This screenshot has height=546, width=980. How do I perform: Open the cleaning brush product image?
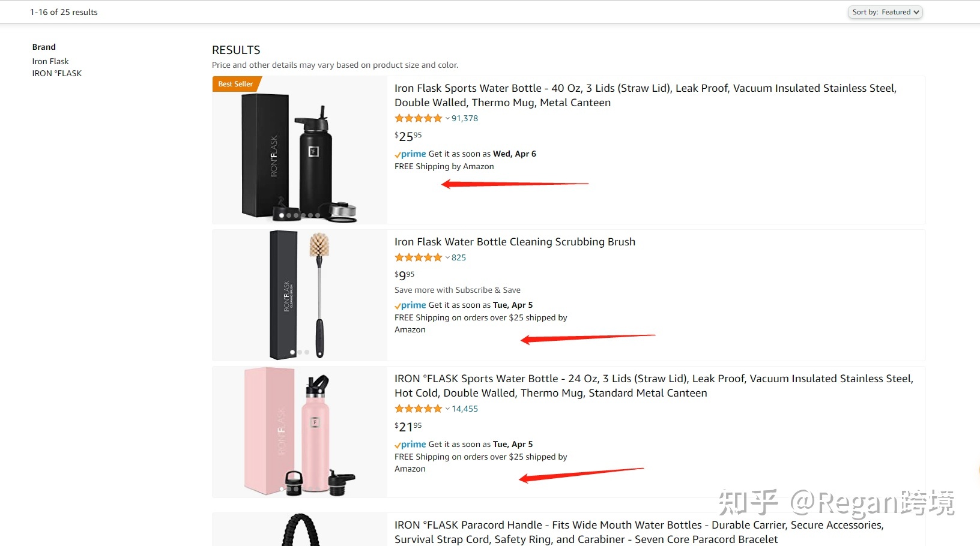coord(299,295)
